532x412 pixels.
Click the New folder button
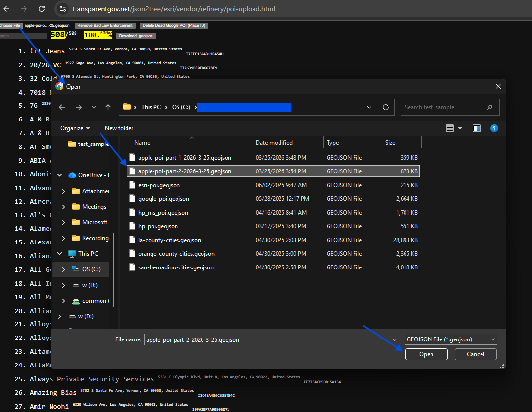(119, 128)
